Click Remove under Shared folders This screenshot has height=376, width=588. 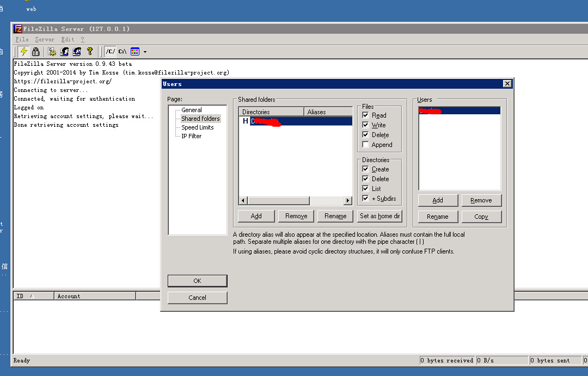pos(296,216)
